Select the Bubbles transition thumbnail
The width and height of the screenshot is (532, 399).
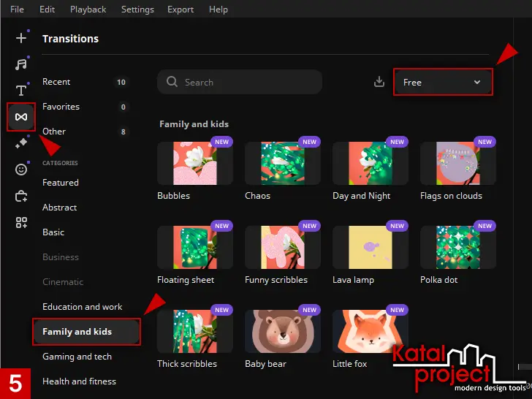195,163
